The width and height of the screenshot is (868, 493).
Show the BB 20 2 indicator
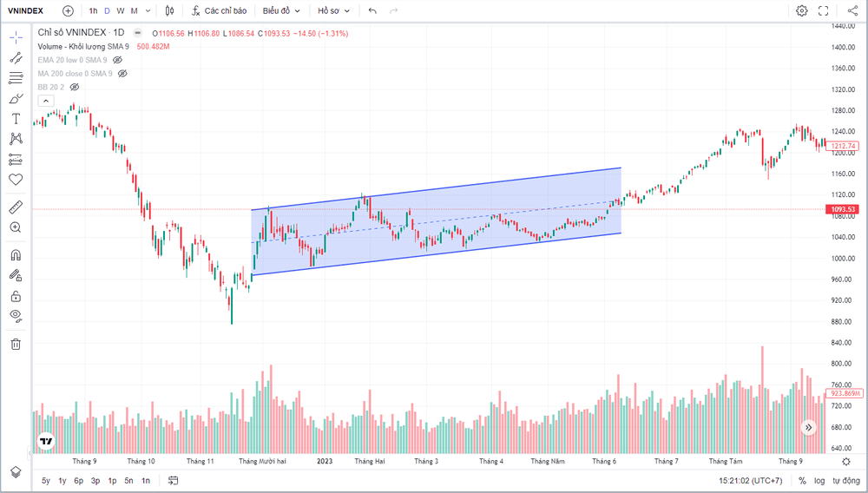tap(75, 87)
